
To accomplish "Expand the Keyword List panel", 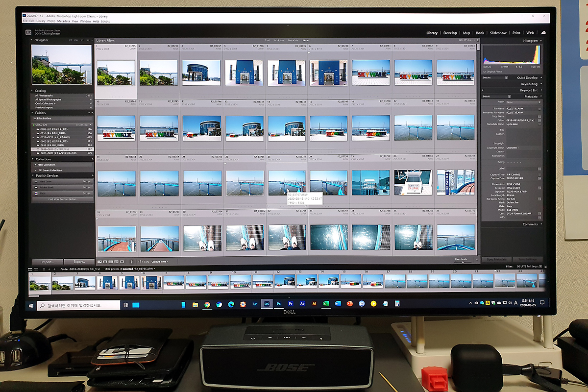I will coord(540,90).
